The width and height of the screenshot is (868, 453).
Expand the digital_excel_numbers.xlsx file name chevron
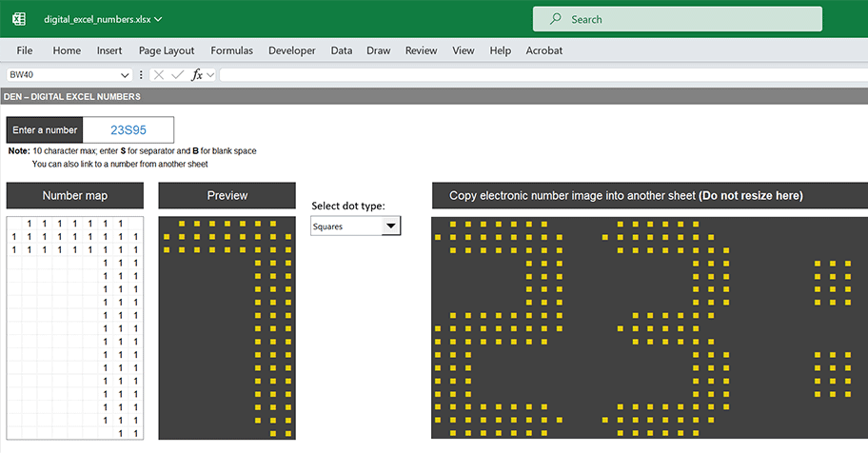(158, 19)
